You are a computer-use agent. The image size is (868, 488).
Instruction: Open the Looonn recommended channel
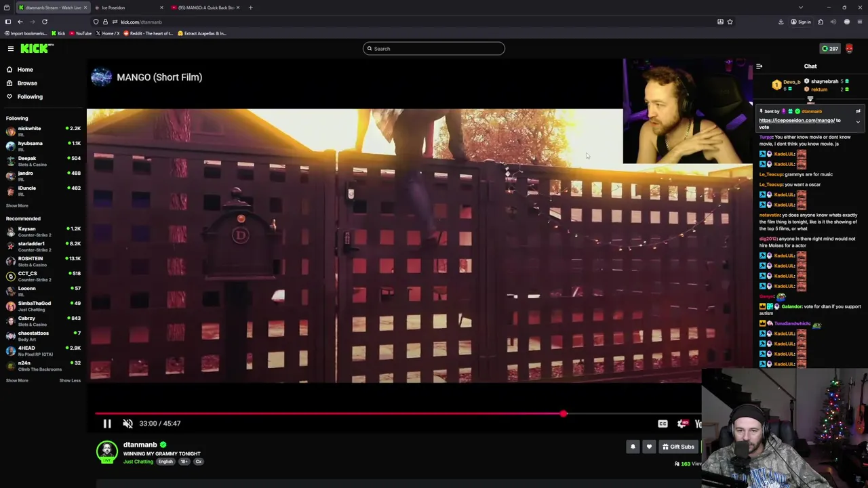(x=43, y=291)
